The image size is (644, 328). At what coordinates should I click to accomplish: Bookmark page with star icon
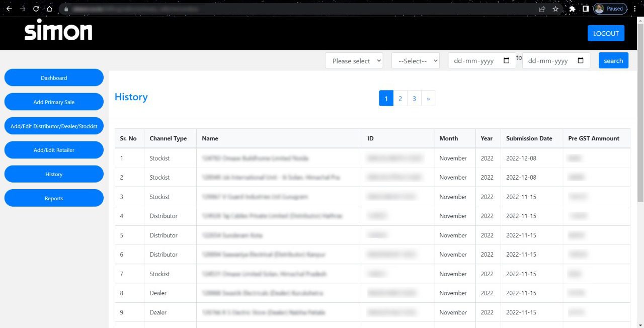point(555,9)
